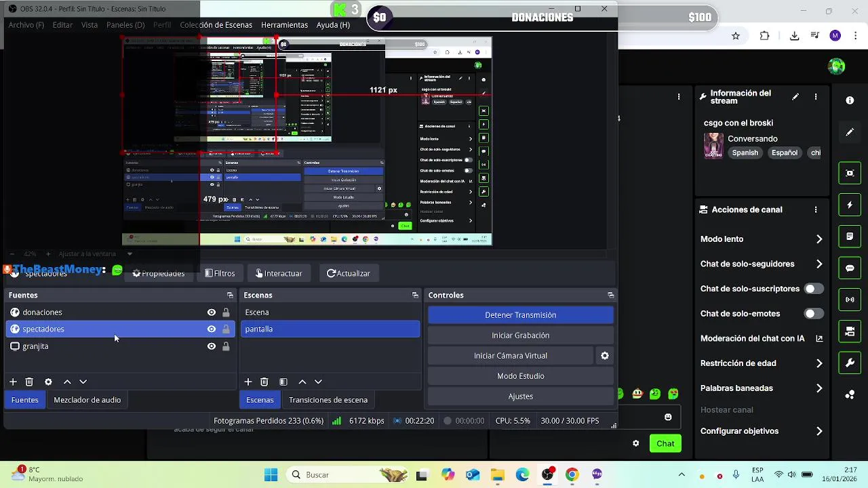Remove selected scene with trash icon

coord(264,382)
